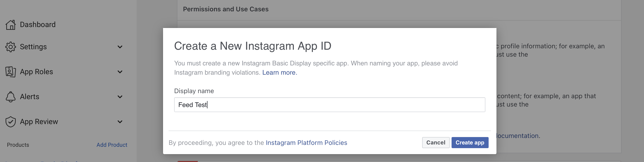This screenshot has width=644, height=162.
Task: Expand the Settings chevron
Action: point(120,47)
